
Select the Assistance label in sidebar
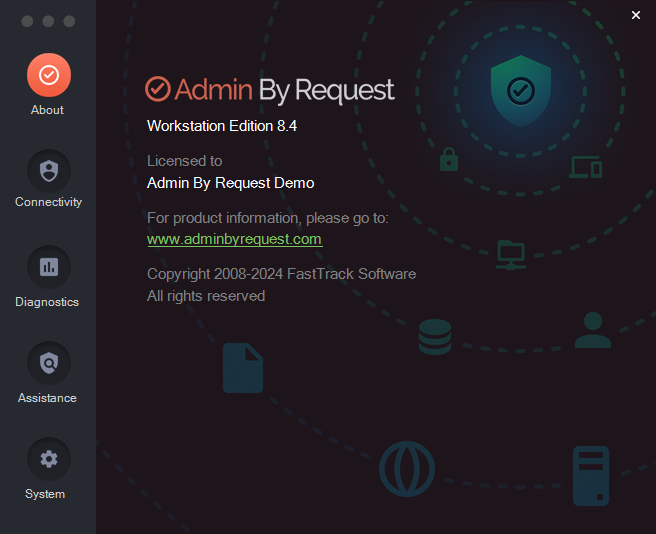click(47, 398)
